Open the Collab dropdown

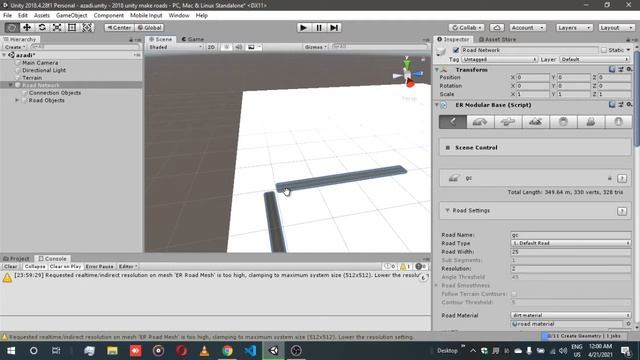(467, 28)
